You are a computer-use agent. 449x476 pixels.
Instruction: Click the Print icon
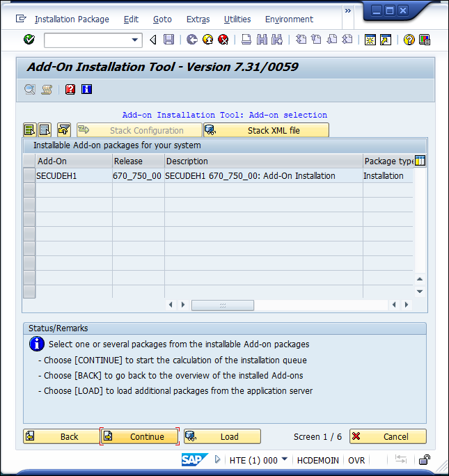point(246,40)
